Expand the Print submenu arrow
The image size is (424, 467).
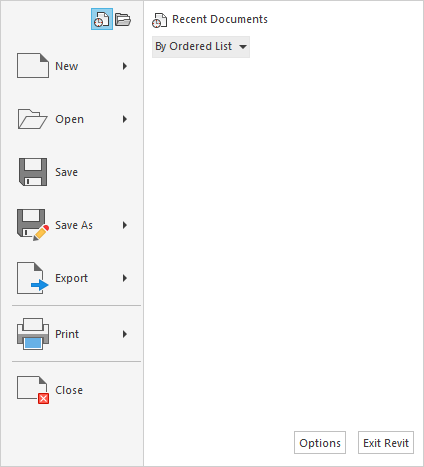pos(125,334)
